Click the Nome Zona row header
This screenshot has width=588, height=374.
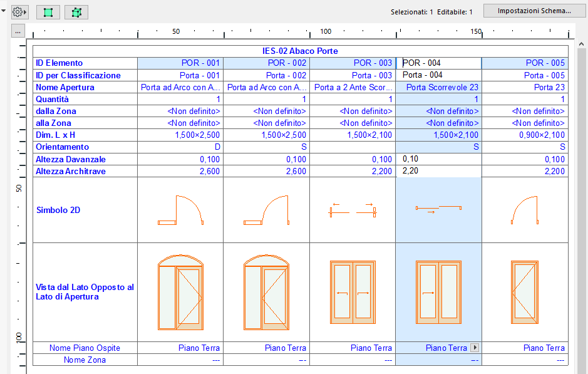pyautogui.click(x=85, y=360)
